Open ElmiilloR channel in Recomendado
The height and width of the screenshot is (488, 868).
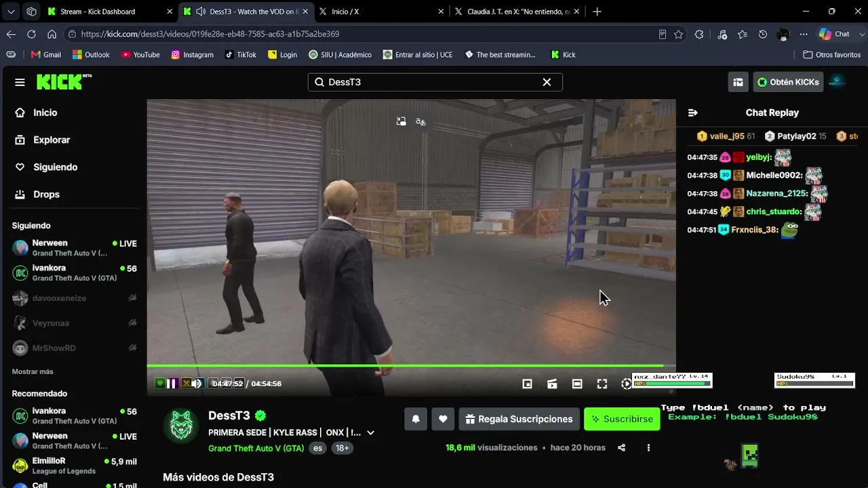click(74, 466)
